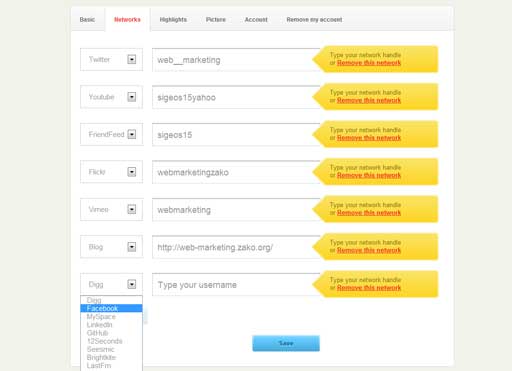Open the Remove my account tab
Image resolution: width=512 pixels, height=371 pixels.
pos(314,20)
